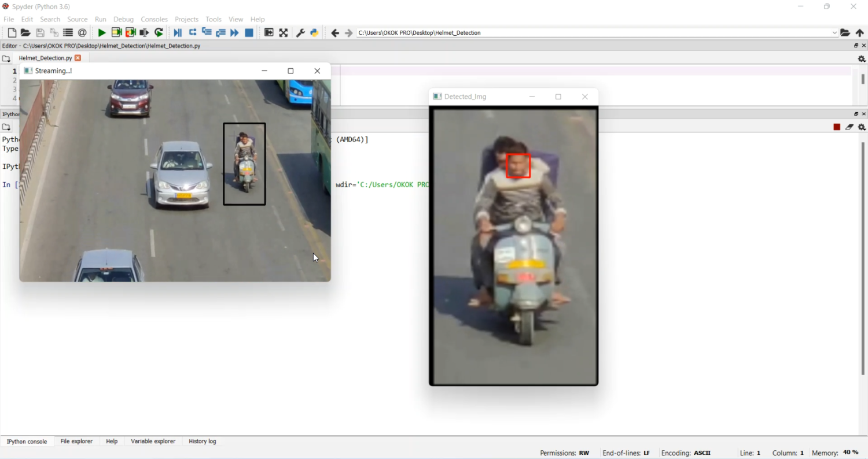Toggle fullscreen mode from the toolbar

point(283,32)
